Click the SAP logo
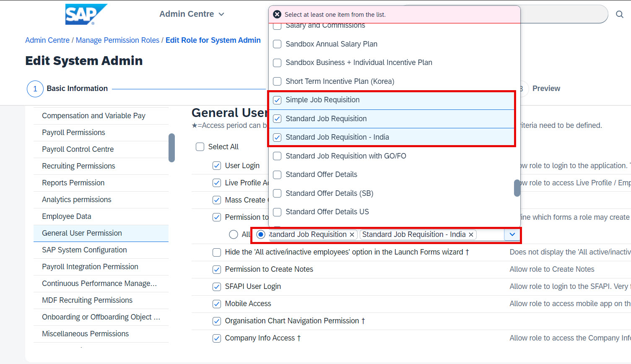631x364 pixels. pyautogui.click(x=86, y=14)
